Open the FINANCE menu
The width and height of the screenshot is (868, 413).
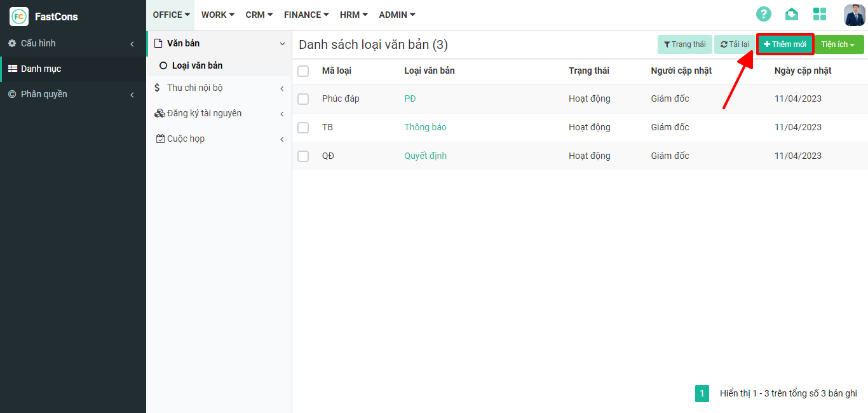(306, 15)
